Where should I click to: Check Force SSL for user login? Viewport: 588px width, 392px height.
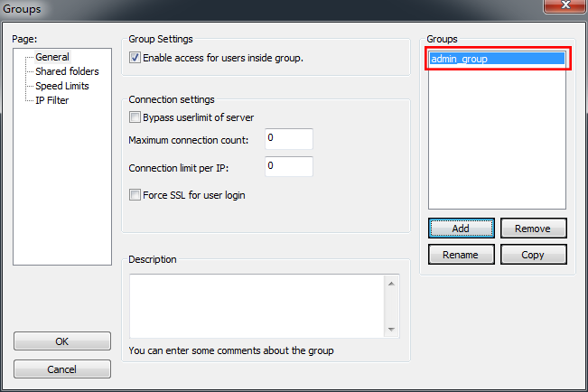coord(135,195)
